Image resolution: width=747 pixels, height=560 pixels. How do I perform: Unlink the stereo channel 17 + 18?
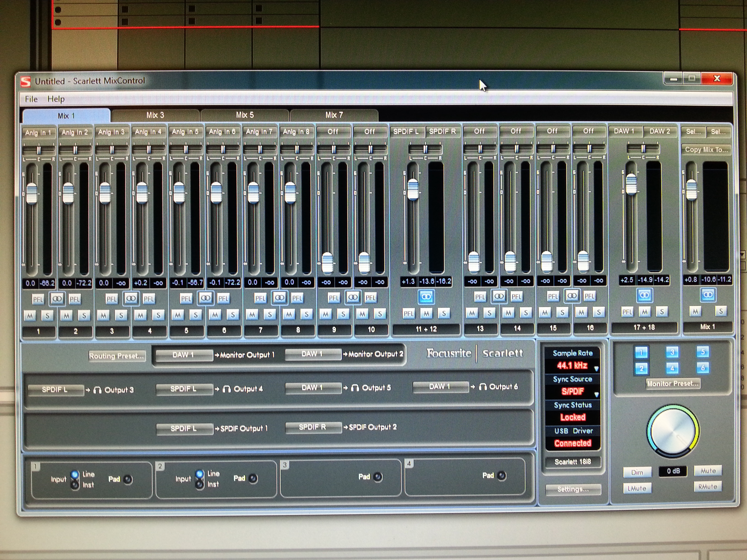[644, 295]
